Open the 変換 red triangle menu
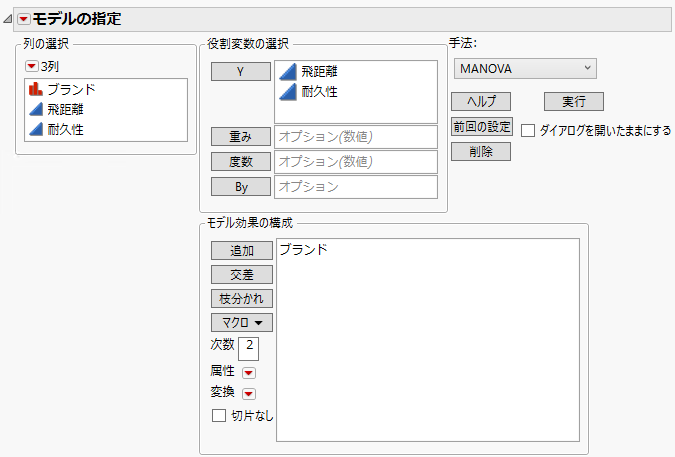The width and height of the screenshot is (675, 457). 249,394
